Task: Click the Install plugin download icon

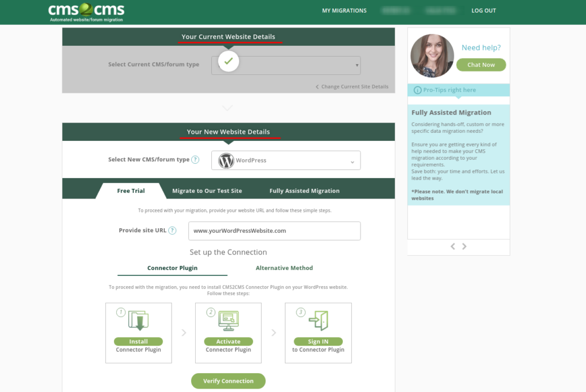Action: pyautogui.click(x=138, y=320)
